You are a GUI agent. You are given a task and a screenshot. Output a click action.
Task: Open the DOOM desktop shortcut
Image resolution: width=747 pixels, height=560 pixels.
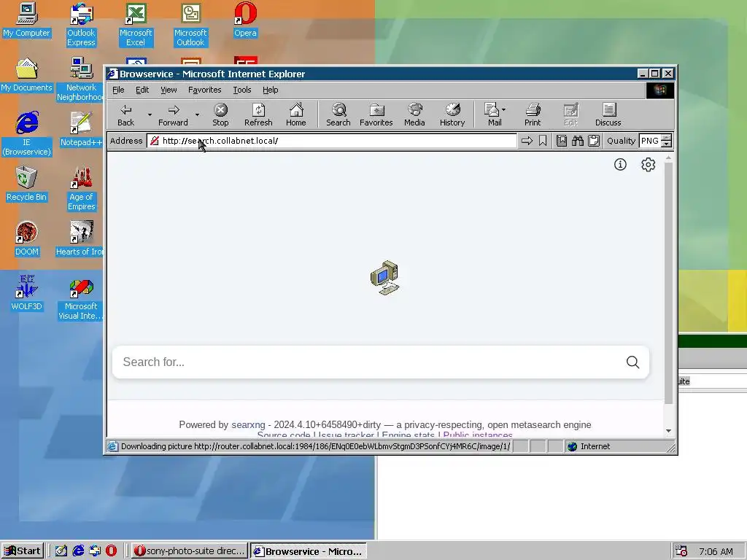[x=27, y=238]
